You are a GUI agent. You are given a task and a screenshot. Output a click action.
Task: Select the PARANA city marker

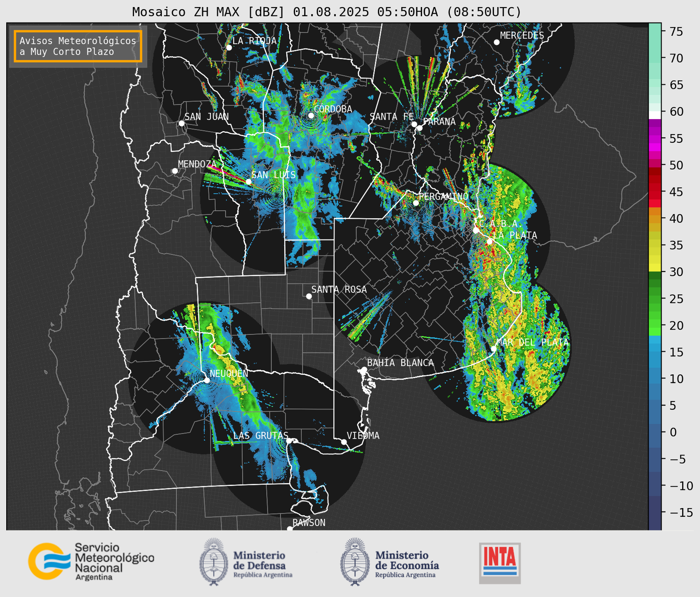coord(420,128)
